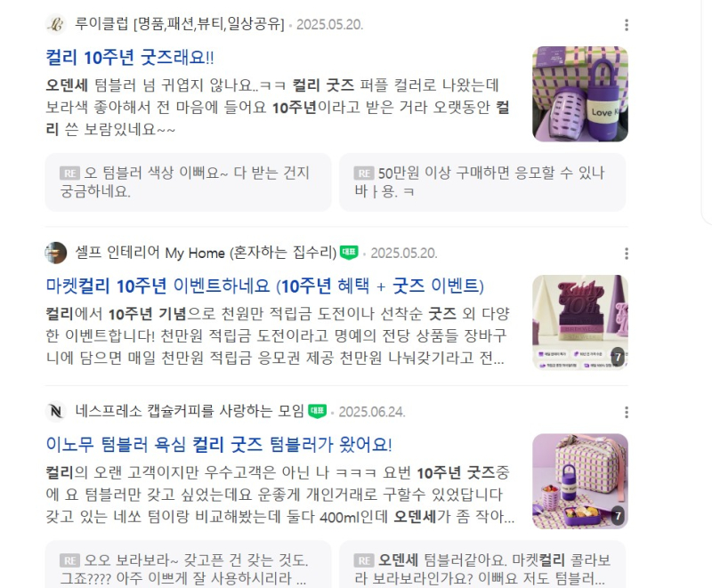Click the green 대표 badge beside 셀프 인테리어
Image resolution: width=712 pixels, height=588 pixels.
(x=349, y=253)
